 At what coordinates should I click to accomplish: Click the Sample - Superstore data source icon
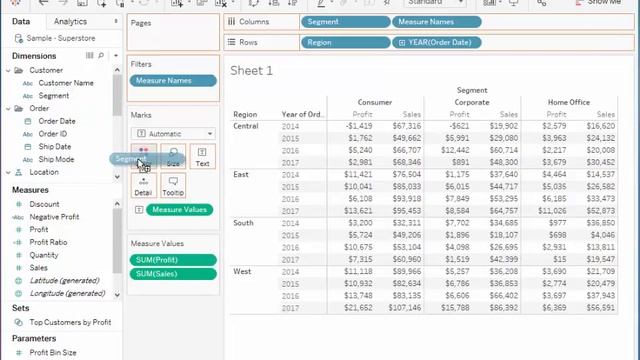18,38
